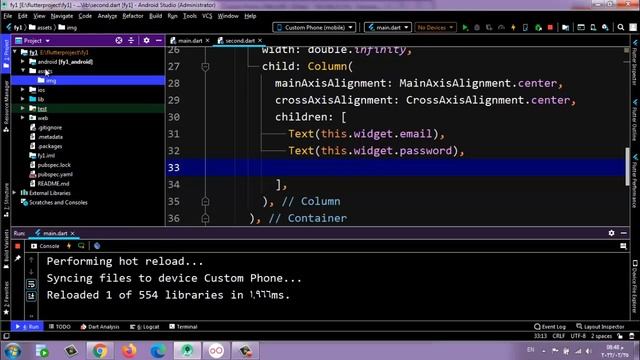Expand External Libraries node
640x360 pixels.
[x=15, y=193]
